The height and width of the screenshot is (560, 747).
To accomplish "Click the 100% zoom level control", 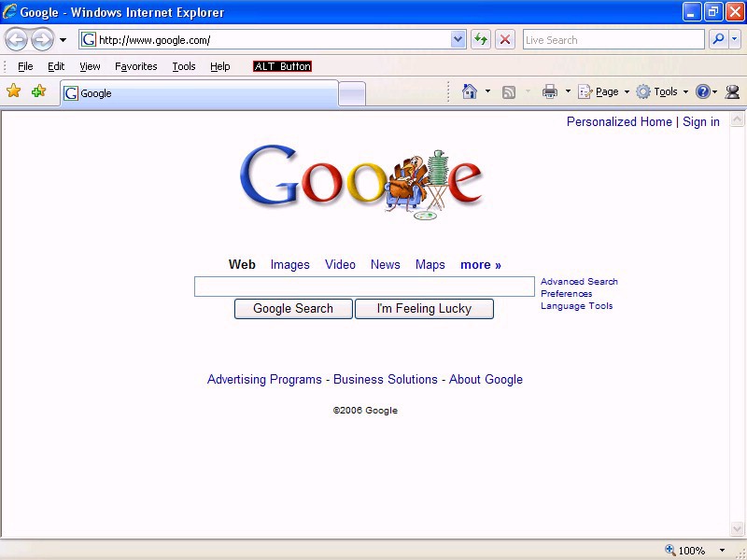I will 685,551.
